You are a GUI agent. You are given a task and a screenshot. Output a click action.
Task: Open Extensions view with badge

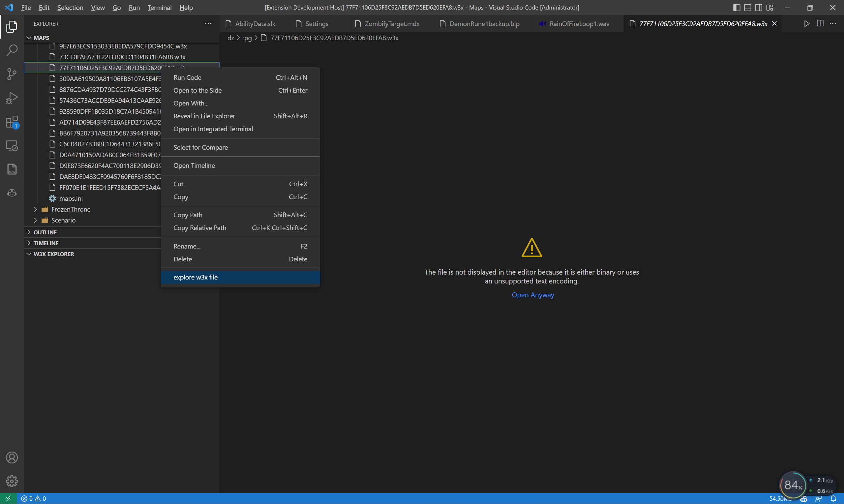pyautogui.click(x=12, y=122)
